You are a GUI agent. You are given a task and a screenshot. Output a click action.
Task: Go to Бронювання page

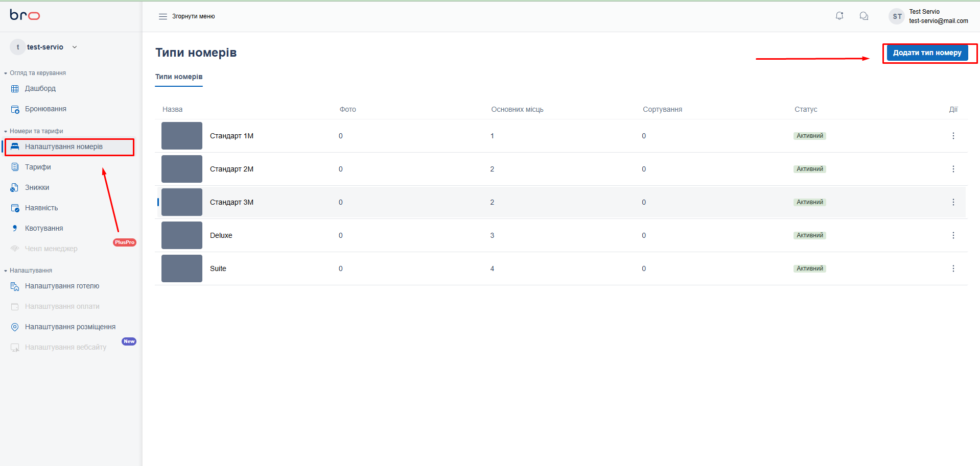pyautogui.click(x=45, y=109)
